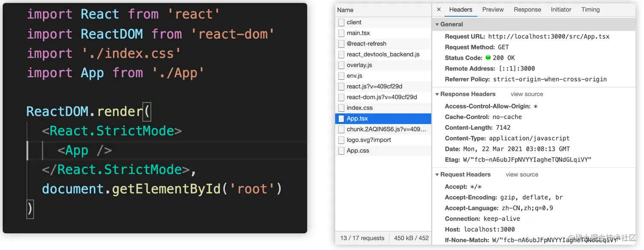Select the logo.svg?import request
644x250 pixels.
383,140
